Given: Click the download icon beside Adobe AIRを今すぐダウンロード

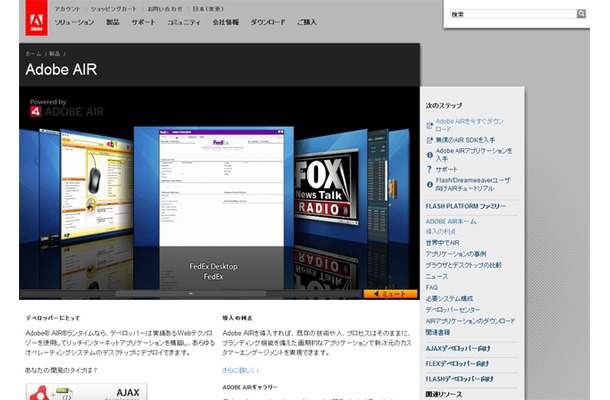Looking at the screenshot, I should pos(429,125).
